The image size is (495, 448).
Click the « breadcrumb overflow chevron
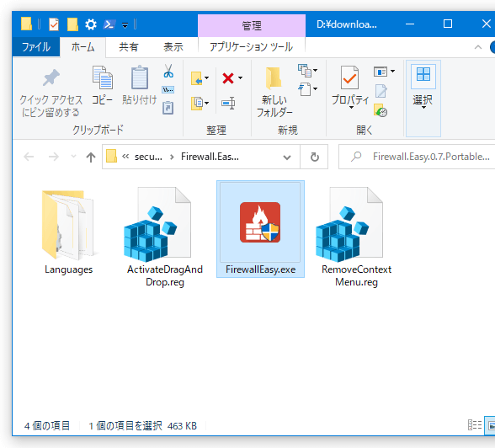tap(125, 157)
